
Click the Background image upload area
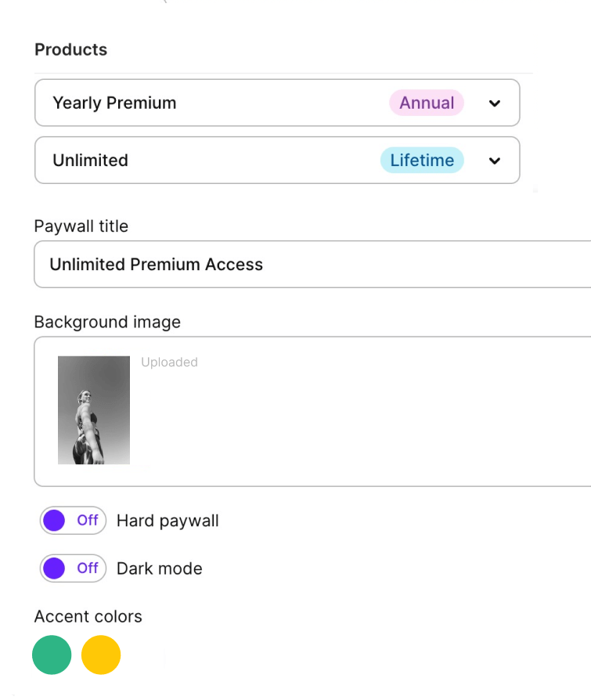312,412
